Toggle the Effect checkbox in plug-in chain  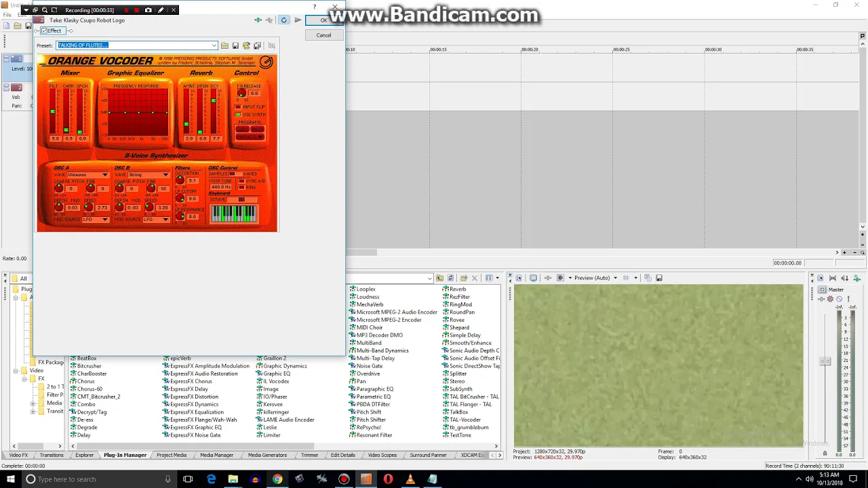pos(45,31)
